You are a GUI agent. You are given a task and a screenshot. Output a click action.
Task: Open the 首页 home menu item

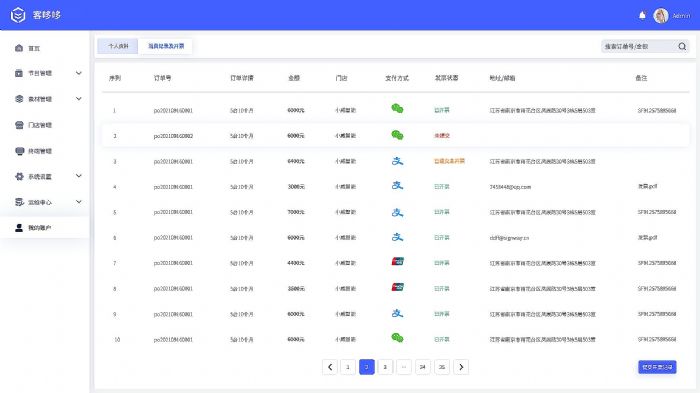point(34,48)
